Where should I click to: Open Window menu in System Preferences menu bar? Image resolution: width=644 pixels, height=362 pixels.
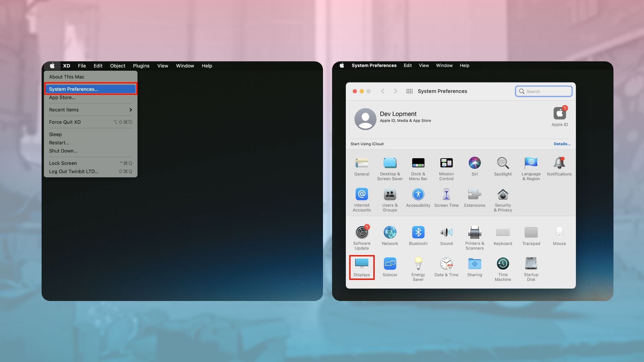444,65
